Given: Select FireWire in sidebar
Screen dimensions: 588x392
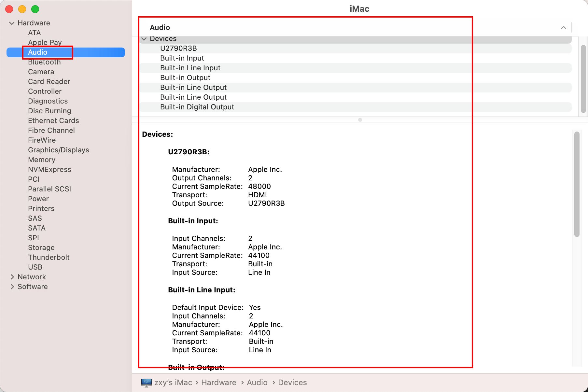Looking at the screenshot, I should [x=42, y=140].
